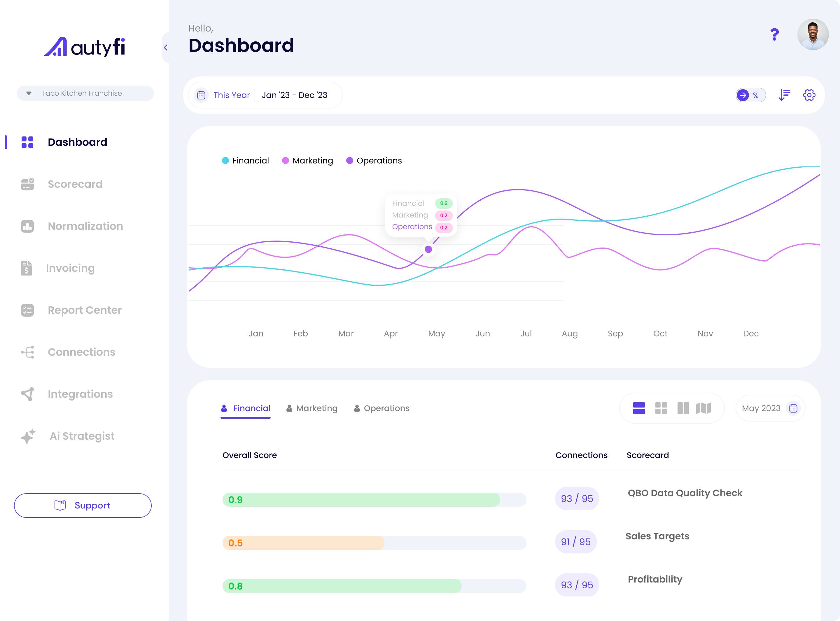Click the Connections tree icon
This screenshot has width=840, height=621.
tap(27, 352)
